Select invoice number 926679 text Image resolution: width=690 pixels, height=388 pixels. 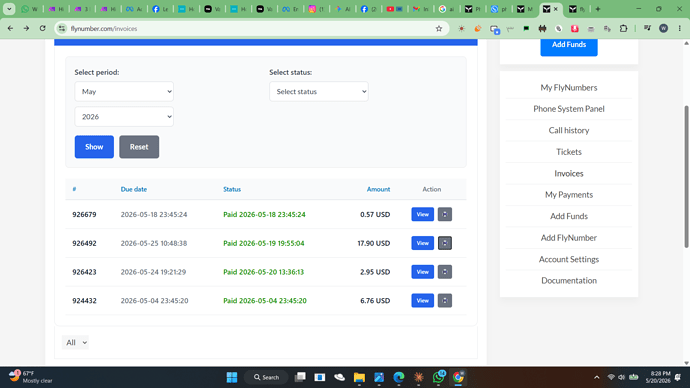pos(84,214)
